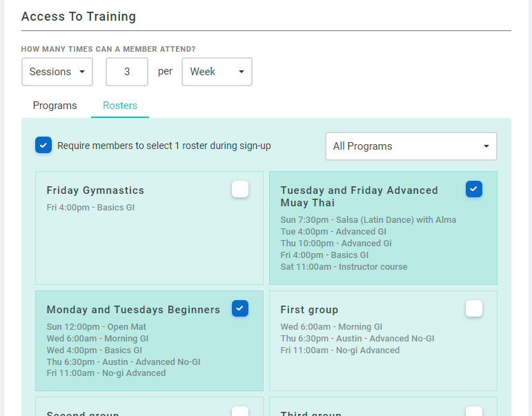Click the First group card title
This screenshot has width=532, height=416.
click(309, 310)
